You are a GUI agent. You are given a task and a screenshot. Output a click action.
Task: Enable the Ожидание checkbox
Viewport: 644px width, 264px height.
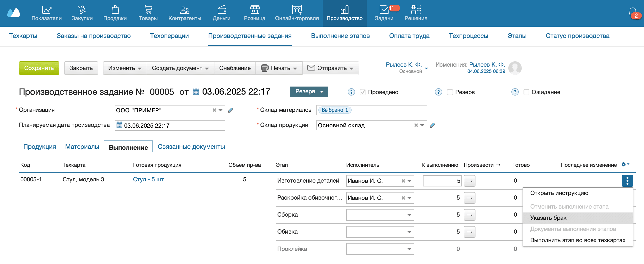(x=526, y=92)
